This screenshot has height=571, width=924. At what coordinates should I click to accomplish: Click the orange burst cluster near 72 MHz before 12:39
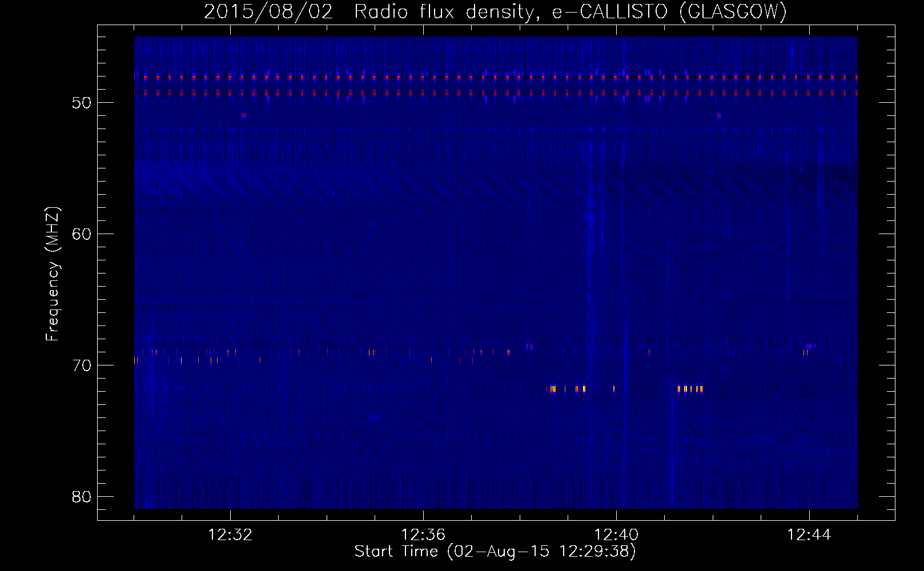[x=552, y=389]
